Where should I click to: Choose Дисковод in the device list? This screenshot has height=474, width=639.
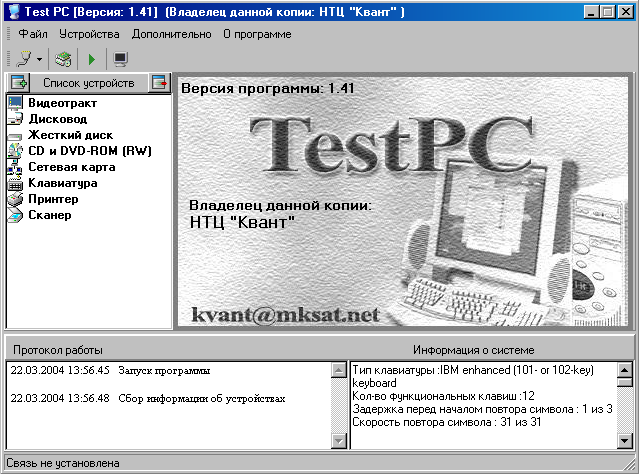click(x=57, y=119)
